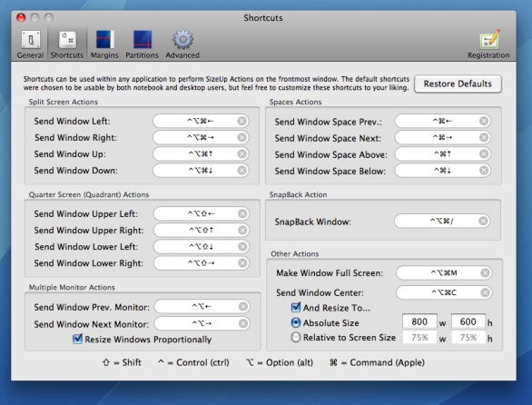Screen dimensions: 532x405
Task: Focus the Send Window Space Next shortcut field
Action: coord(443,137)
